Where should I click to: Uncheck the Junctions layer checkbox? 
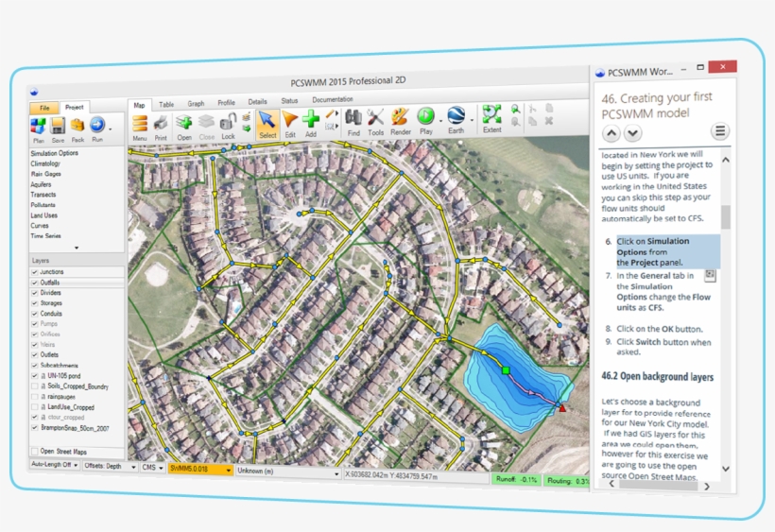click(x=35, y=272)
